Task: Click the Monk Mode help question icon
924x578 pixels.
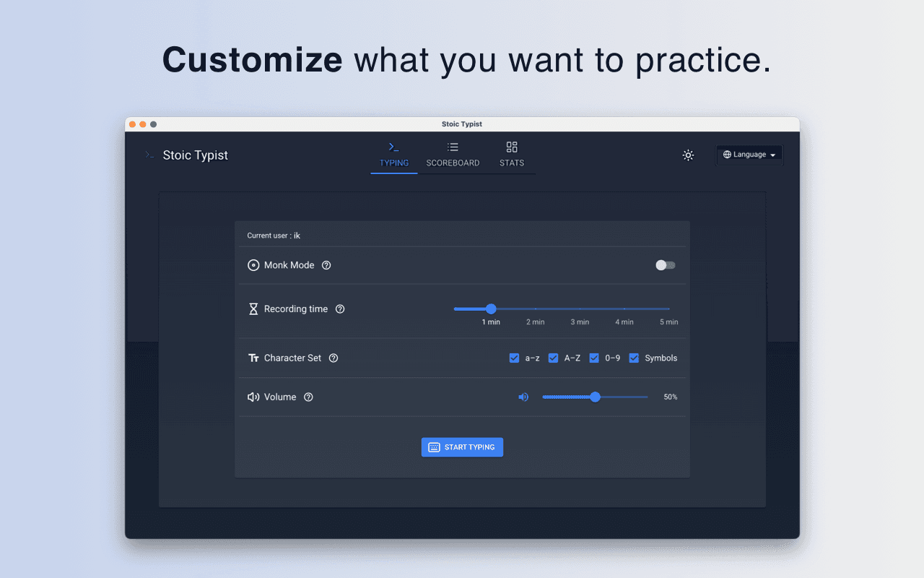Action: pyautogui.click(x=326, y=265)
